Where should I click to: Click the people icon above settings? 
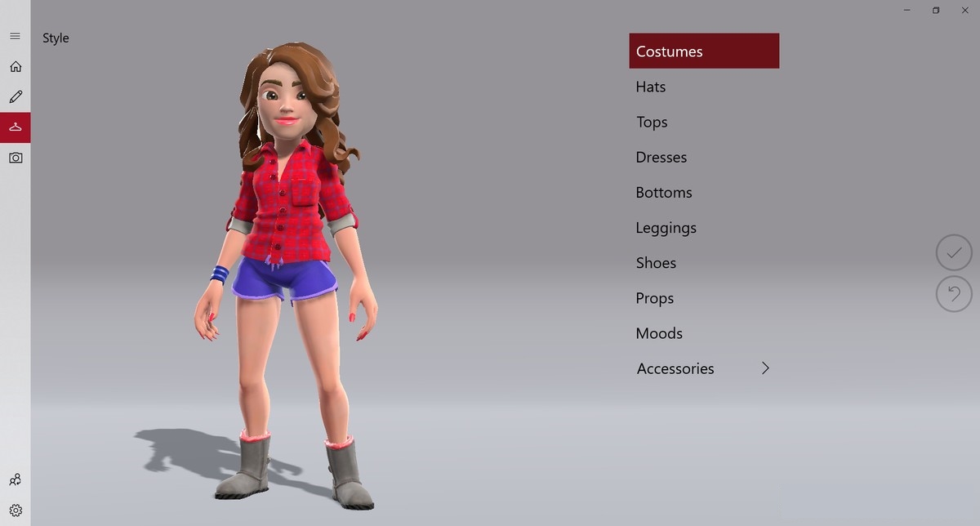click(x=15, y=480)
